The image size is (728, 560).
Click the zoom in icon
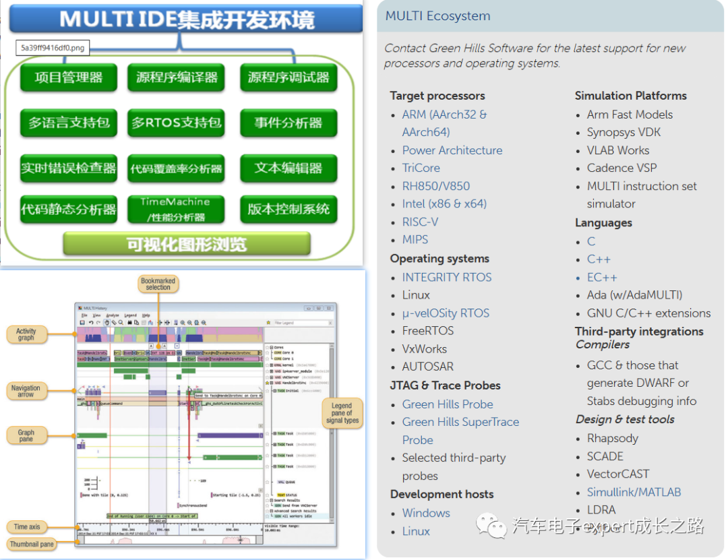point(183,323)
